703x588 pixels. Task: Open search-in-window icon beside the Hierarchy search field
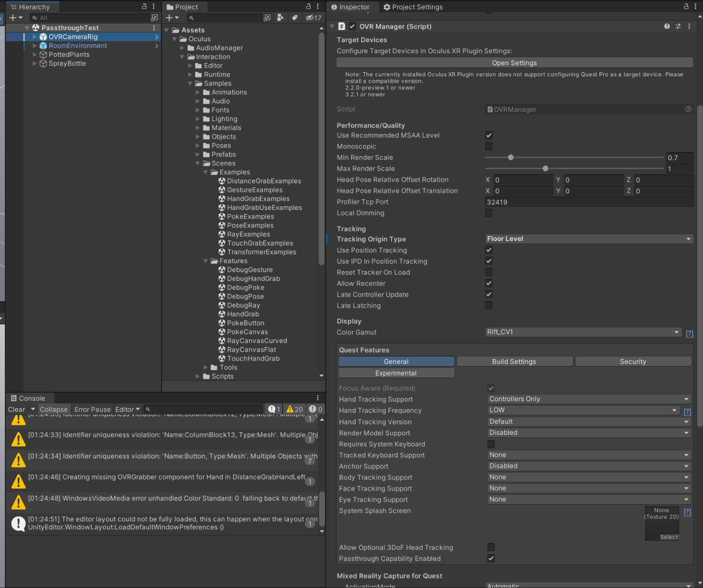coord(155,18)
